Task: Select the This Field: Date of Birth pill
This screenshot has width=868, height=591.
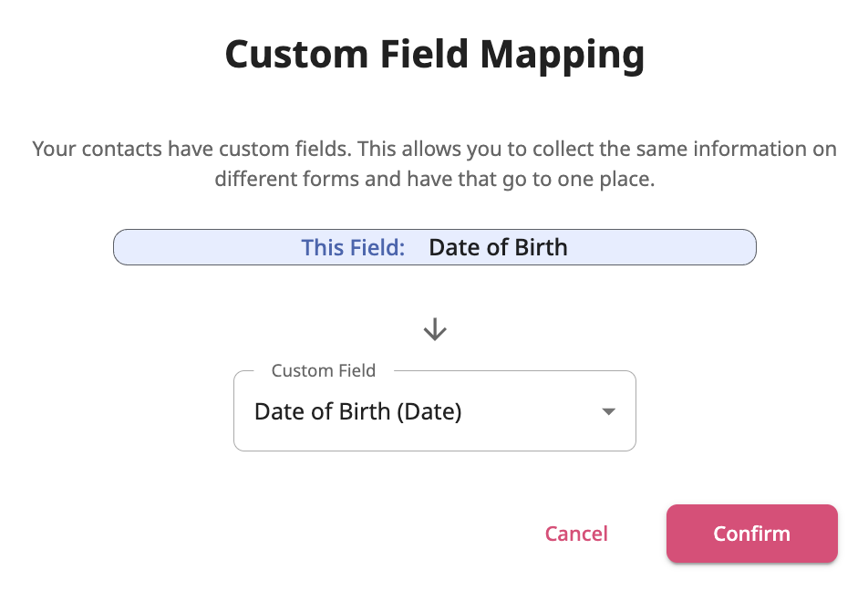Action: [x=435, y=246]
